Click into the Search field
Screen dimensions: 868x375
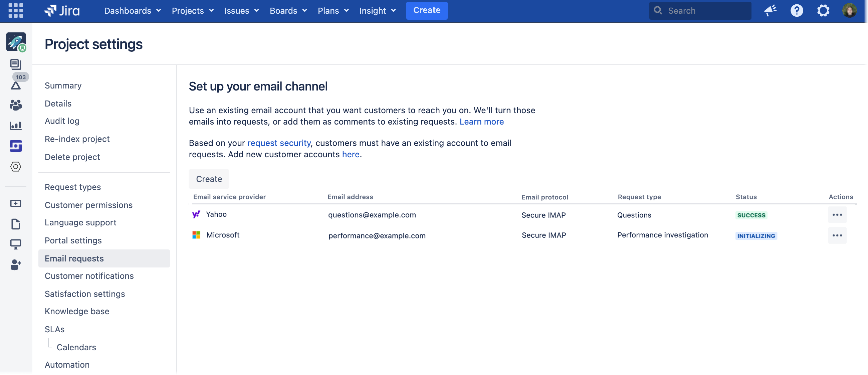click(700, 10)
